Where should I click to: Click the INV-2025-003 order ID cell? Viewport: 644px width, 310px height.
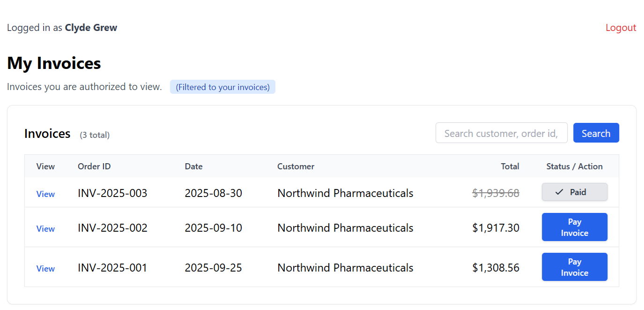[x=112, y=193]
